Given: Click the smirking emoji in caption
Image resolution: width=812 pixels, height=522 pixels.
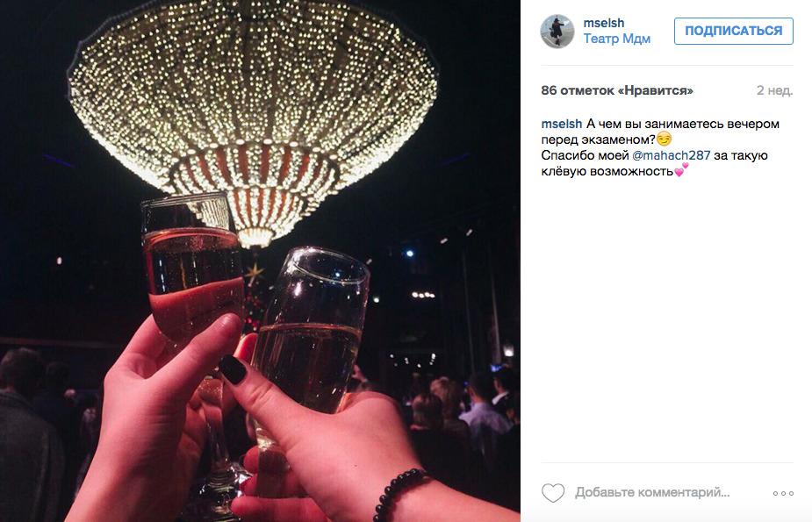Looking at the screenshot, I should click(664, 139).
